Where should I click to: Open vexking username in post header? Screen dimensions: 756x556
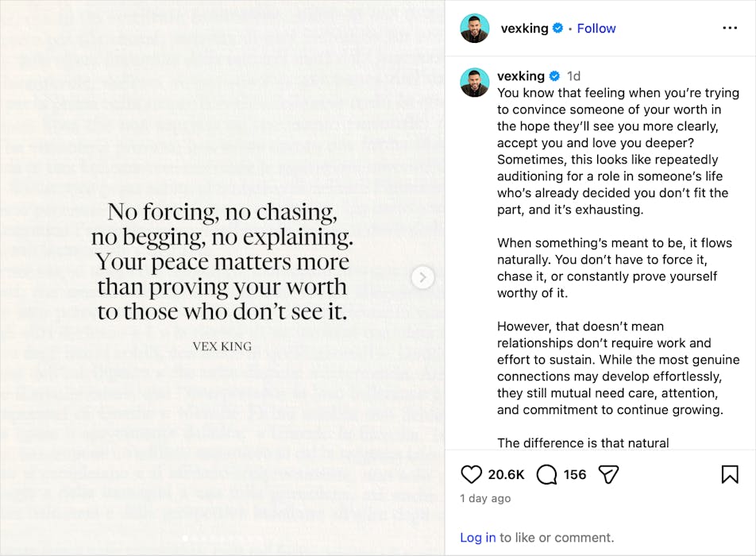tap(524, 29)
